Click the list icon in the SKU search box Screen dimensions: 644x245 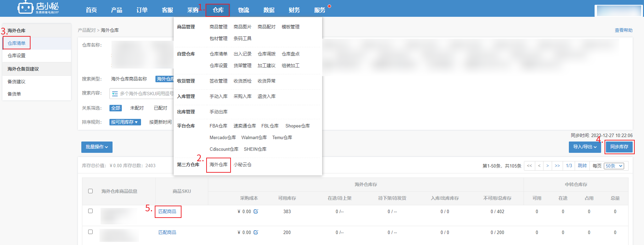pyautogui.click(x=115, y=94)
